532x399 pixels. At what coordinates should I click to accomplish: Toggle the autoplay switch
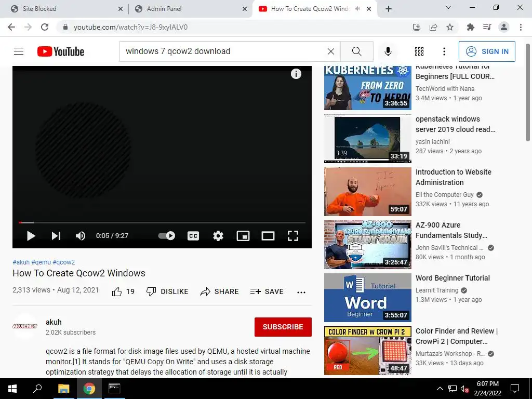click(x=167, y=235)
